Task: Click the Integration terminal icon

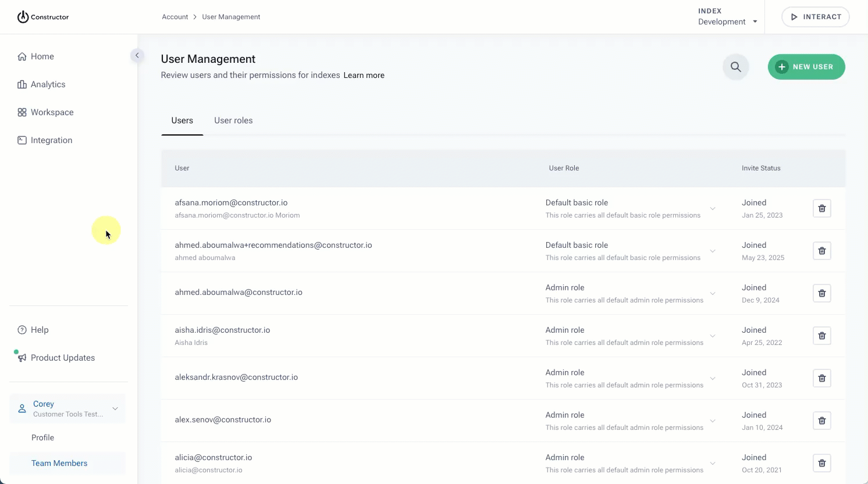Action: coord(22,140)
